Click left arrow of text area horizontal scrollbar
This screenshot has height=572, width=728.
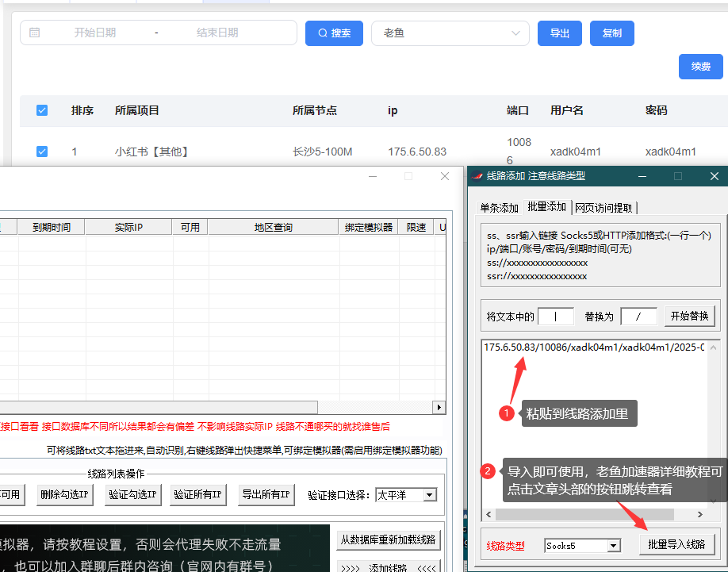[488, 515]
